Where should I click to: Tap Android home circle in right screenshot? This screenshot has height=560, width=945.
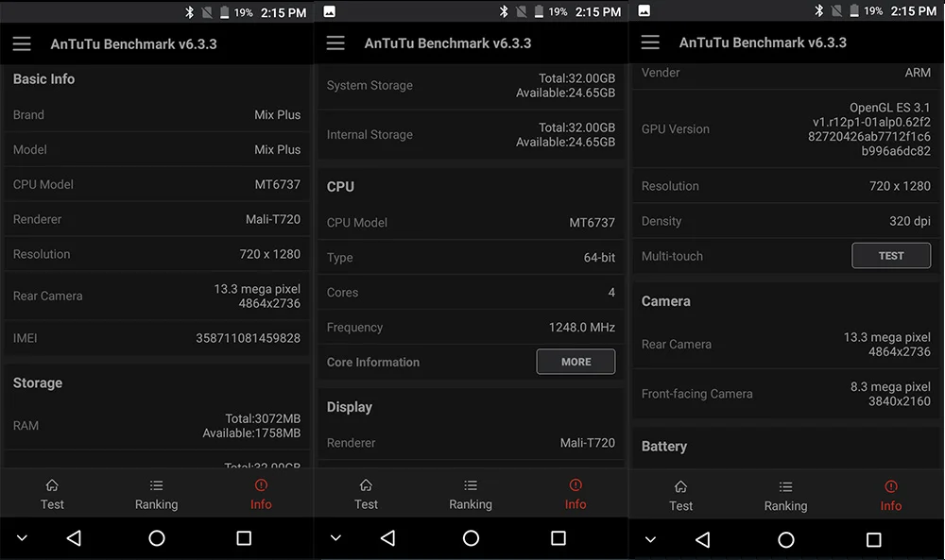click(786, 539)
